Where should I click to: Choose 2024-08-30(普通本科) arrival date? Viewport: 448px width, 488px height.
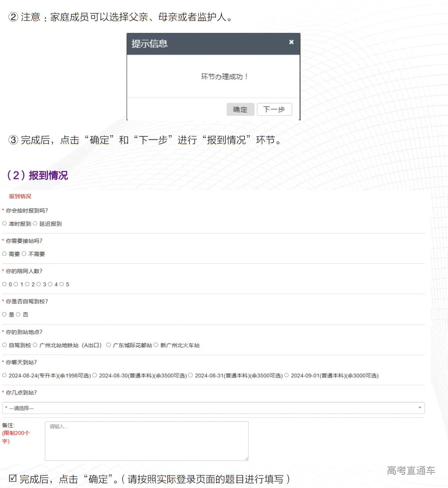pyautogui.click(x=94, y=375)
